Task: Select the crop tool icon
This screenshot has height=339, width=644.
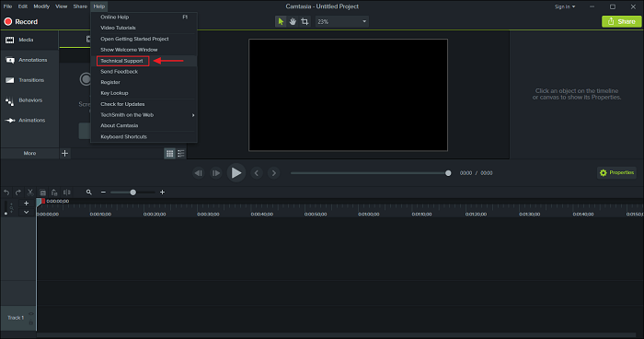Action: (x=305, y=21)
